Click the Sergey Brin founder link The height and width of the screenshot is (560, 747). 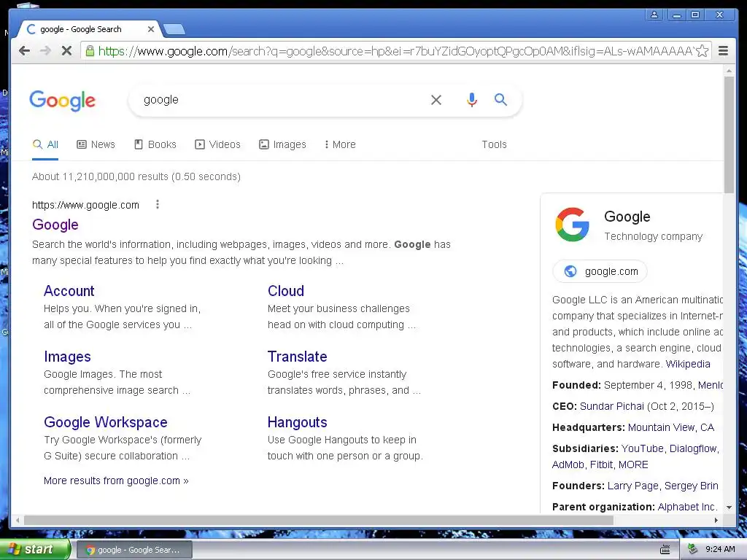pos(692,486)
